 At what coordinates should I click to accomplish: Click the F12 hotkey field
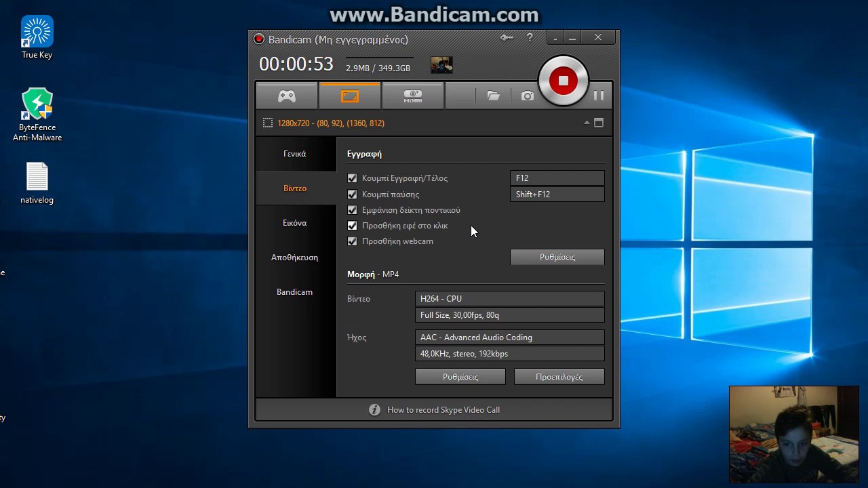tap(557, 178)
